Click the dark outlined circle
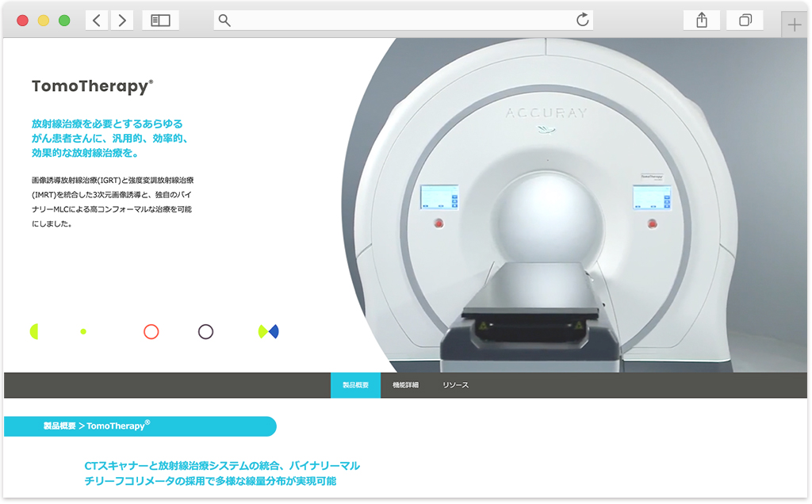The image size is (812, 504). click(x=205, y=332)
